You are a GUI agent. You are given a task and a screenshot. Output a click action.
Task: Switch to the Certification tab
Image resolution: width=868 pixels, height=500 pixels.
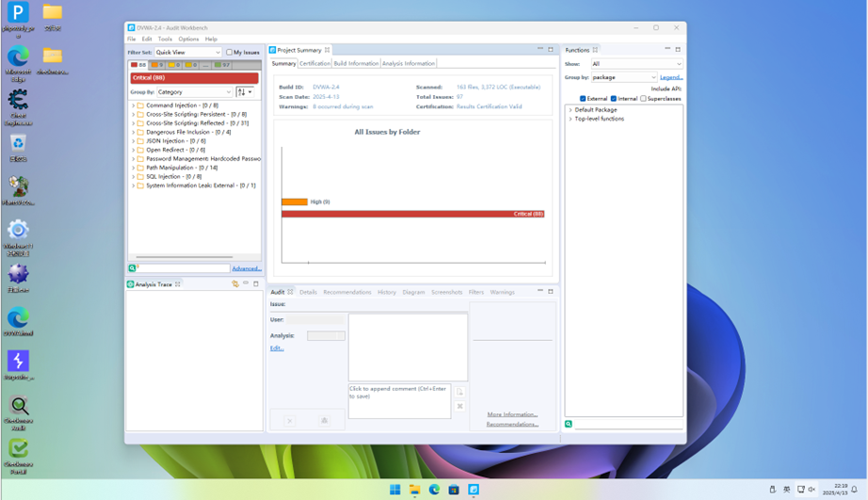point(314,64)
